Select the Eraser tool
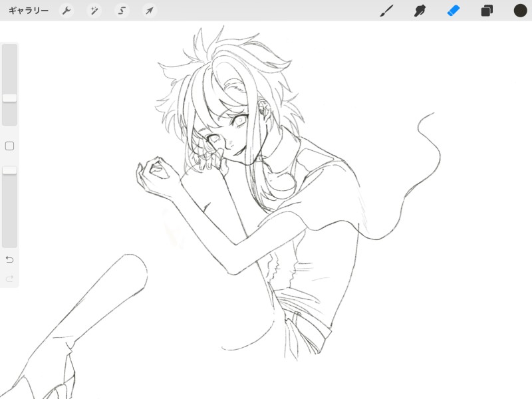The height and width of the screenshot is (399, 532). [454, 11]
